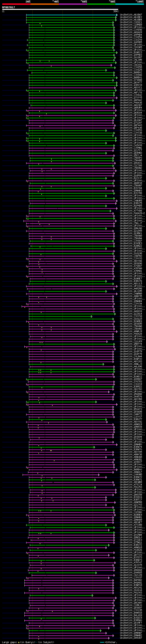
Task: Click hit label UniRef100_A6GA09
Action: (131, 32)
